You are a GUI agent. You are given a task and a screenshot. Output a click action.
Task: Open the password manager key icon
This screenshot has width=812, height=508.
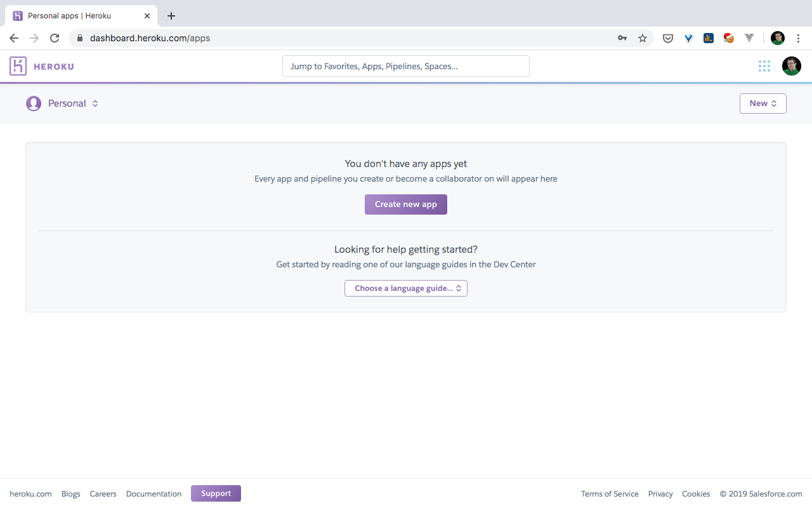click(x=622, y=37)
